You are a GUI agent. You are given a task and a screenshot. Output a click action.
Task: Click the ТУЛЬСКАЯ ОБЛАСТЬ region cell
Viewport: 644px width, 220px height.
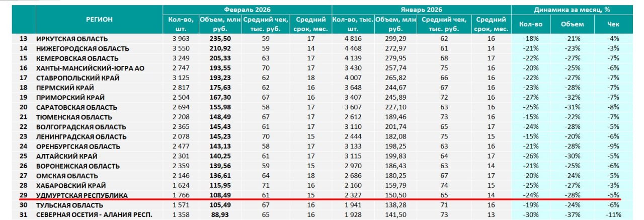[70, 205]
